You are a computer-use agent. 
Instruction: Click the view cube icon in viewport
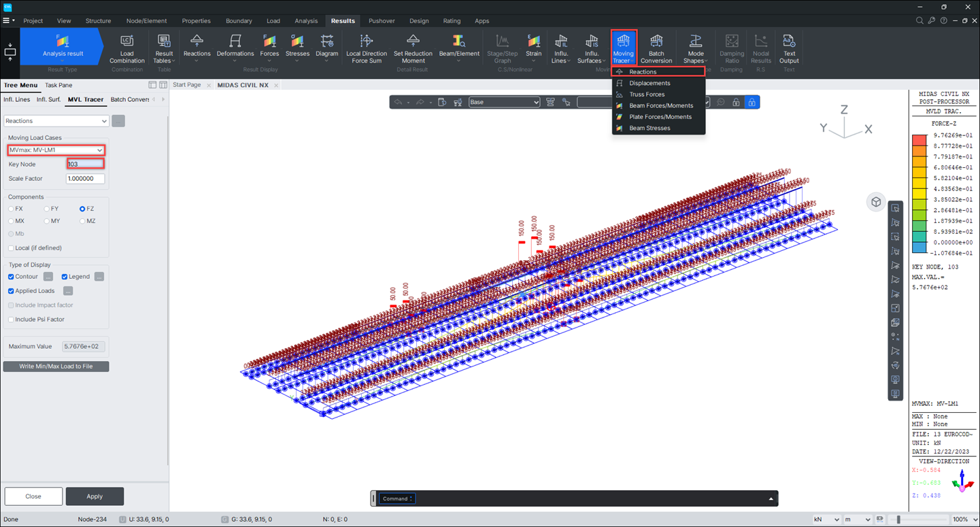pos(876,202)
